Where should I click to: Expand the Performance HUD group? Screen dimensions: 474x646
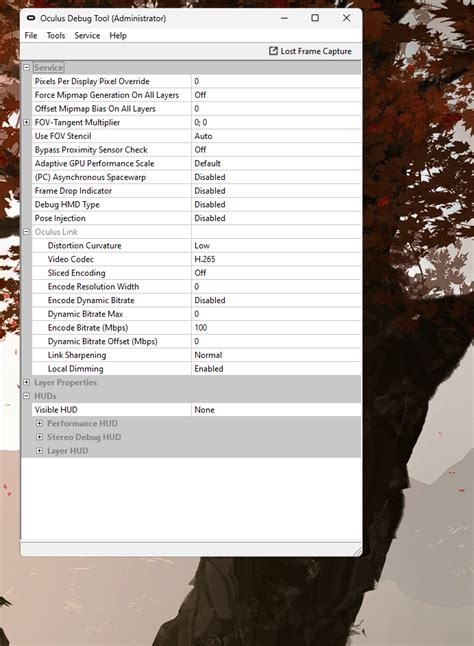[x=39, y=423]
